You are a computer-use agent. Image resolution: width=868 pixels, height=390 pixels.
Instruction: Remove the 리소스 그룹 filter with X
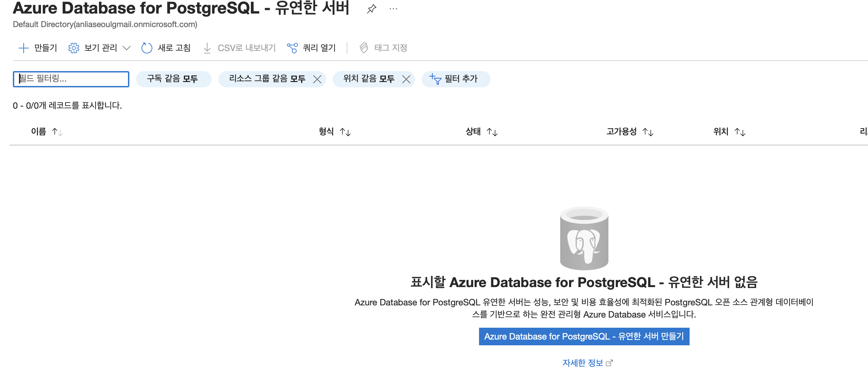click(317, 79)
